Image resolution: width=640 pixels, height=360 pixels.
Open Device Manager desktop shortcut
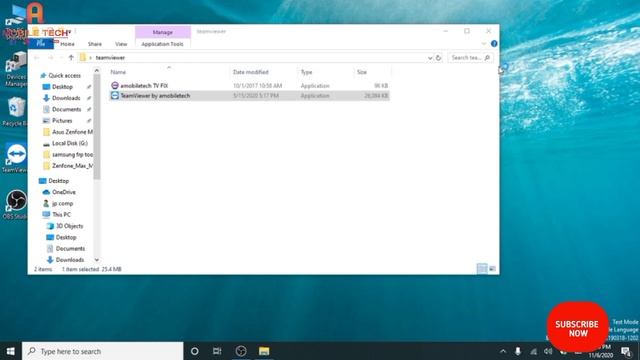pos(16,69)
